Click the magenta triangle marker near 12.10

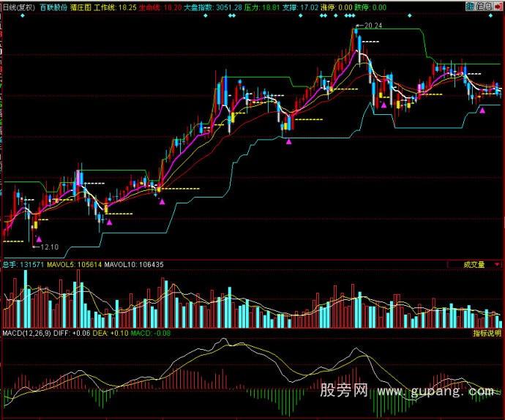40,239
